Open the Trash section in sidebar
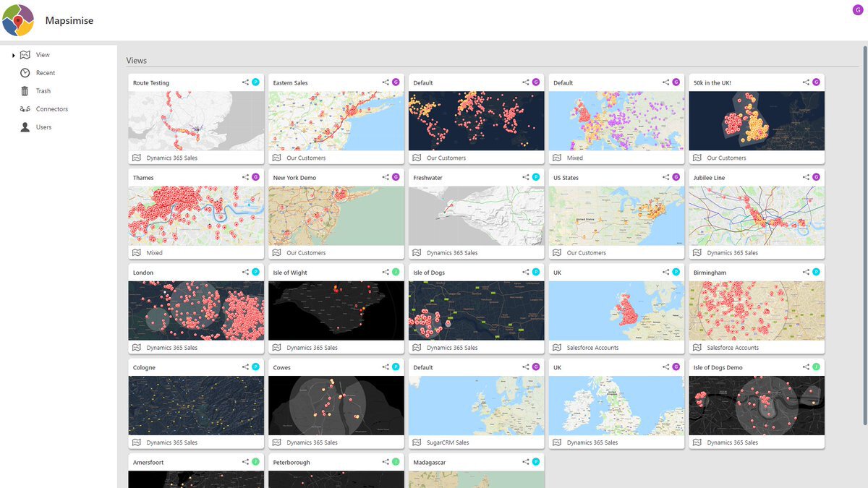Screen dimensions: 868x488 [43, 91]
